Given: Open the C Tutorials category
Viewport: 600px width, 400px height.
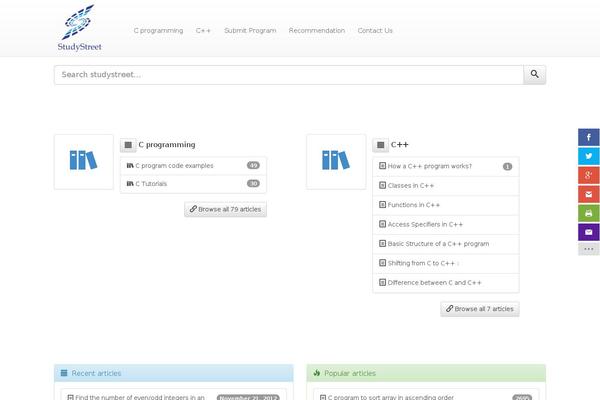Looking at the screenshot, I should click(151, 184).
